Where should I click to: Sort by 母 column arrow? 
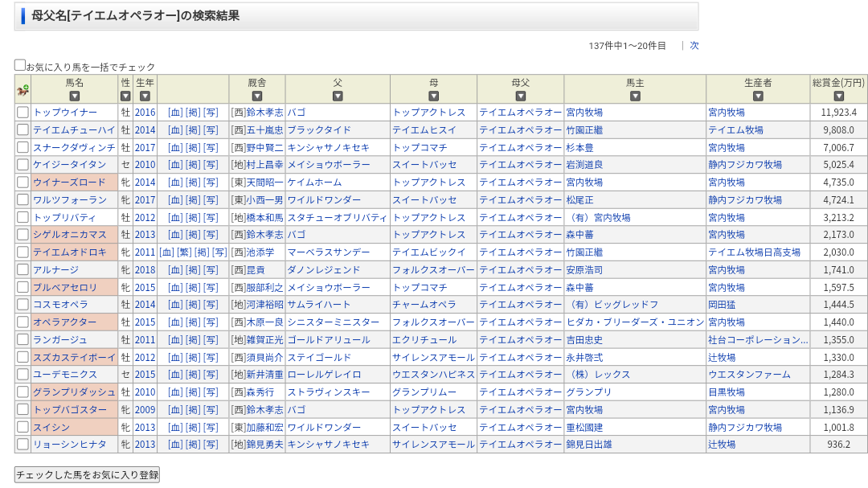click(434, 96)
